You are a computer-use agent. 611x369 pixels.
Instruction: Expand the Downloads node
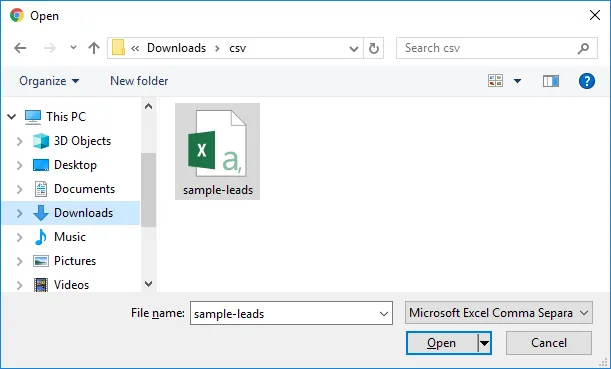pyautogui.click(x=19, y=213)
